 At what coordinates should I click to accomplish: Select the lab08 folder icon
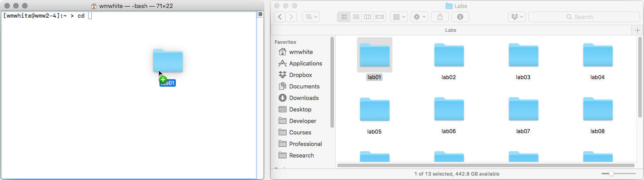pyautogui.click(x=597, y=110)
